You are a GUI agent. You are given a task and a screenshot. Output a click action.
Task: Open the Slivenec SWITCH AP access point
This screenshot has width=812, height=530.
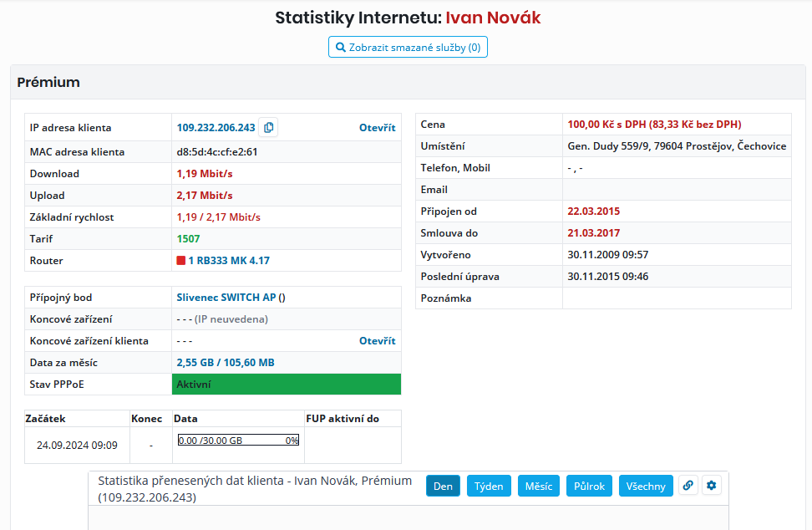[x=226, y=298]
